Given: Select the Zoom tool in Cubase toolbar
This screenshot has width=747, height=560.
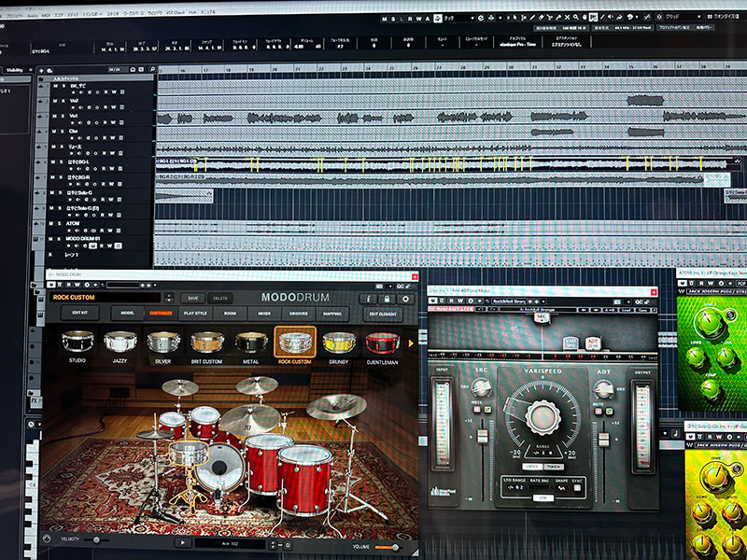Looking at the screenshot, I should click(x=575, y=17).
